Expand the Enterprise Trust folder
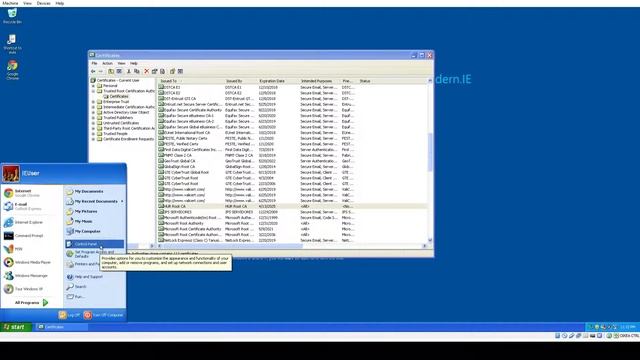The height and width of the screenshot is (360, 640). click(93, 102)
